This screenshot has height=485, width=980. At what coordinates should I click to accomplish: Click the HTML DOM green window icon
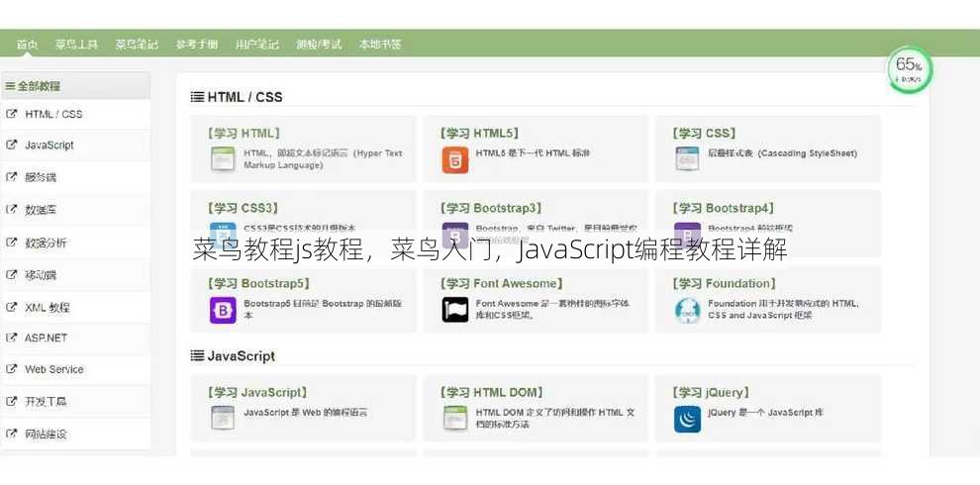[x=455, y=418]
